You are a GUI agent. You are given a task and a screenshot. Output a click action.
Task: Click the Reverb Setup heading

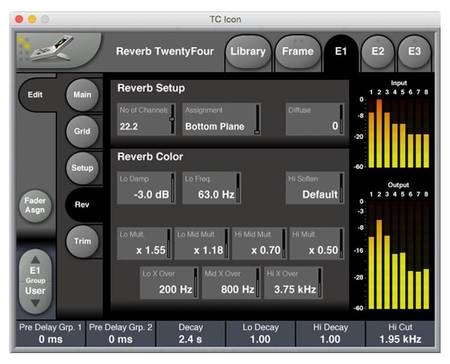tap(151, 88)
